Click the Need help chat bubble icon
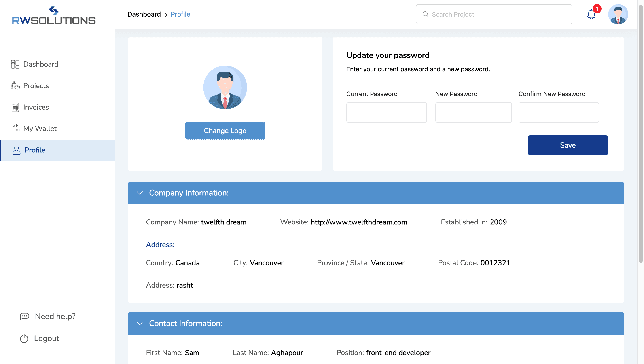This screenshot has width=644, height=364. tap(25, 317)
